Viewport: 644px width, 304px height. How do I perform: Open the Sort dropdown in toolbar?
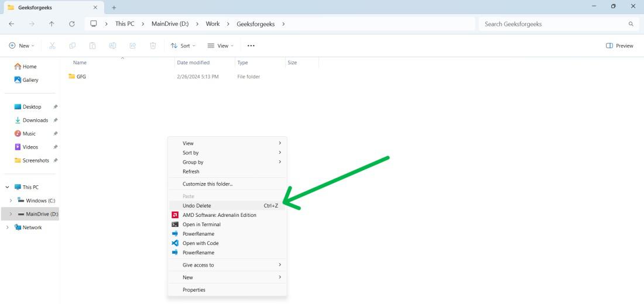click(x=183, y=46)
